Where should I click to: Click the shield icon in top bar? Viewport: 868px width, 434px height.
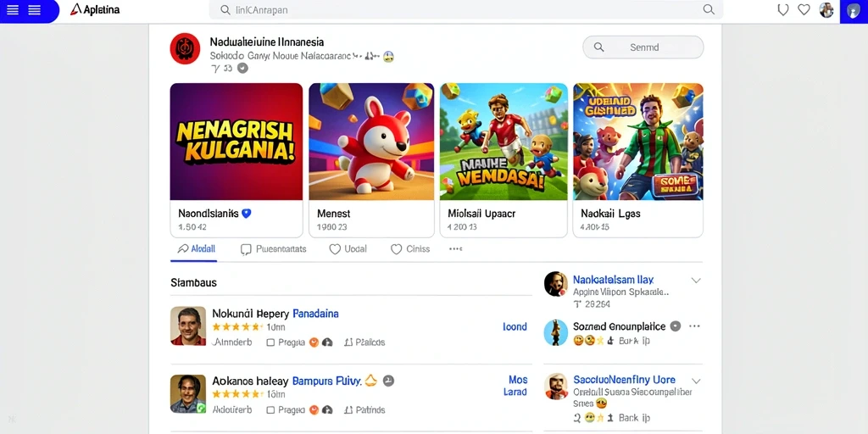pyautogui.click(x=782, y=10)
